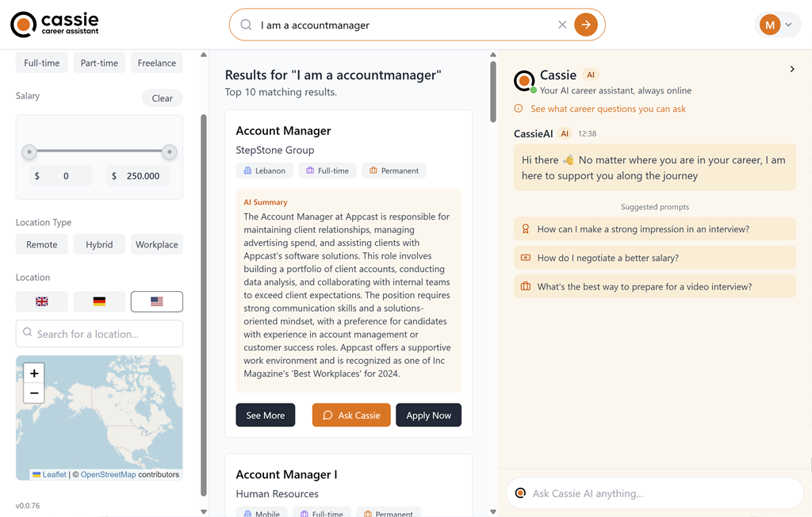This screenshot has width=812, height=517.
Task: Toggle the Full-time job type filter
Action: [x=41, y=63]
